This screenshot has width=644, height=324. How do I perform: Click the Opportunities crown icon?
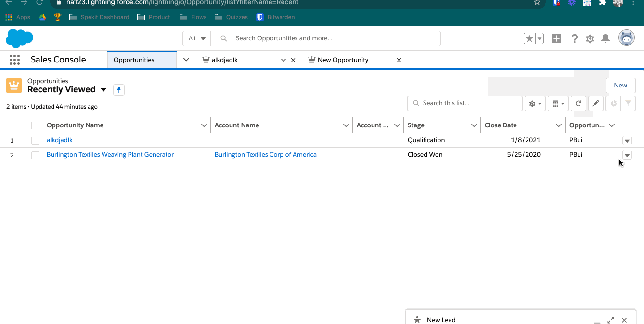click(x=14, y=86)
